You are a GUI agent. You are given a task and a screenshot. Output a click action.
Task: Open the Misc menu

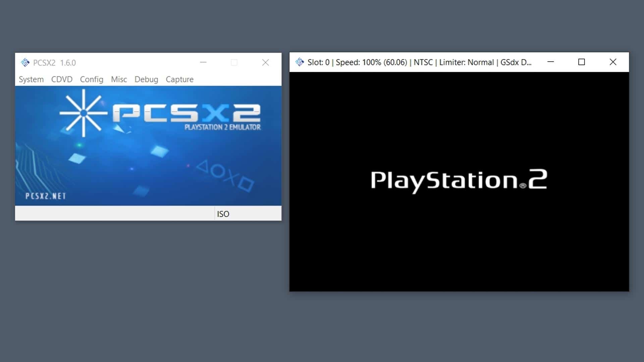[x=119, y=79]
